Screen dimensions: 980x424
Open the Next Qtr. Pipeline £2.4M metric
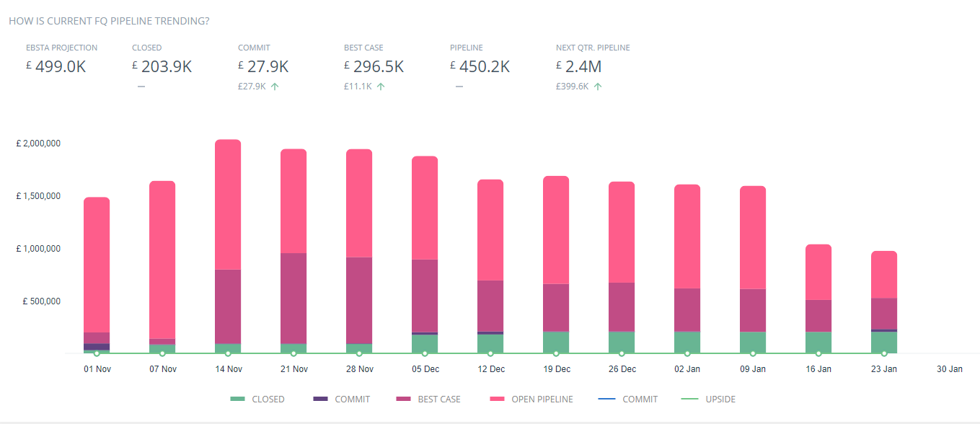pos(579,67)
